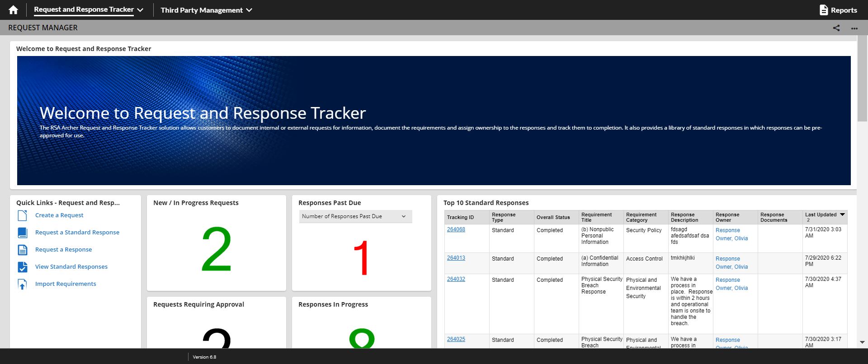
Task: Open the three-dot options menu
Action: click(x=854, y=28)
